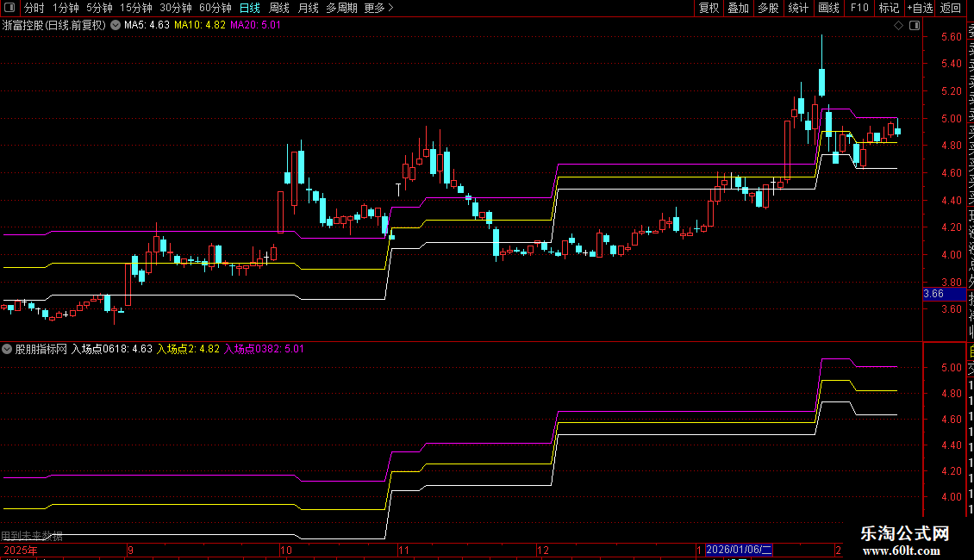Open 多周期 multi-period view

(x=341, y=8)
